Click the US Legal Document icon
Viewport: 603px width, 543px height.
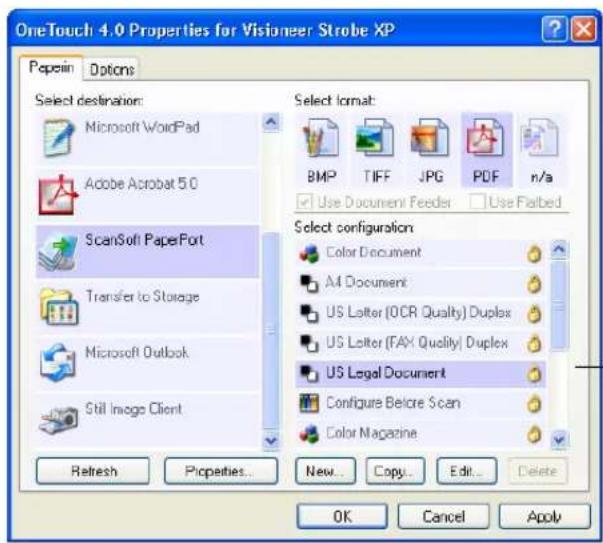point(309,373)
